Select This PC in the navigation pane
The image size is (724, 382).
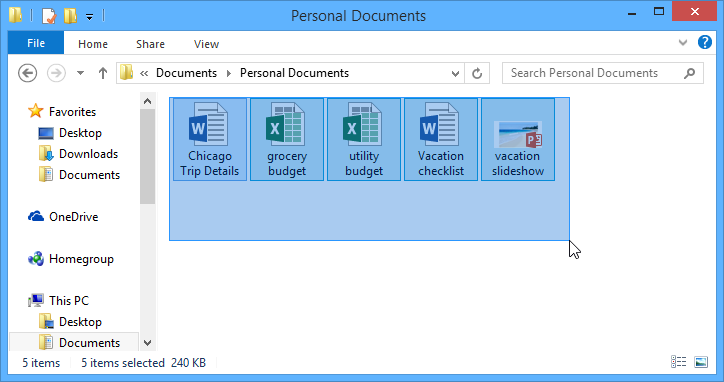pyautogui.click(x=69, y=301)
